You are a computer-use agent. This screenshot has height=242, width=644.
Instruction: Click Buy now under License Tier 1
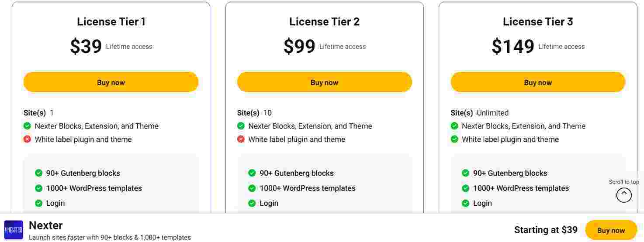(111, 82)
